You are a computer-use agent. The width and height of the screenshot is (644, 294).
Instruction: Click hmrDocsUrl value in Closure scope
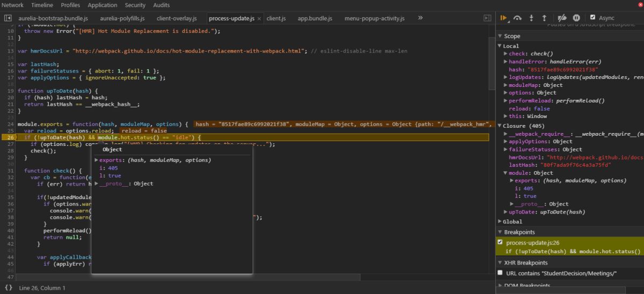(x=595, y=157)
